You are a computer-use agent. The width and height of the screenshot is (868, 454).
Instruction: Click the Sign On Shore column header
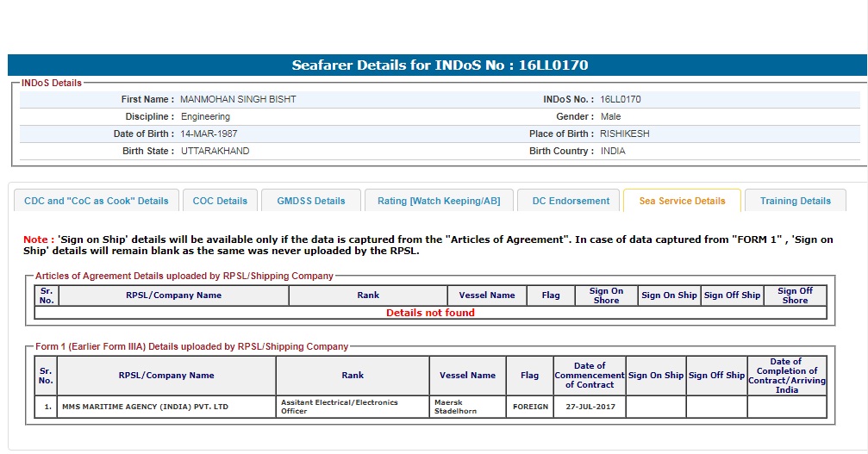[x=606, y=295]
